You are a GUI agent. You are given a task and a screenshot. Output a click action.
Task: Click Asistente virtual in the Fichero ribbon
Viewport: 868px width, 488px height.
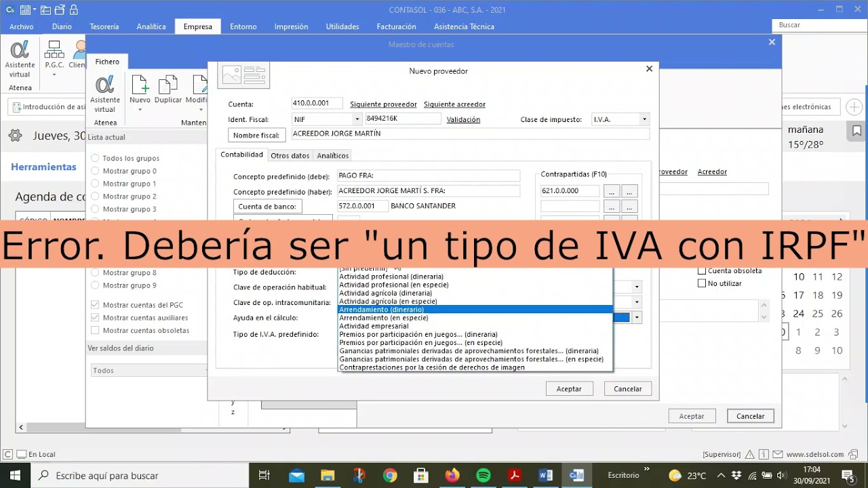coord(104,94)
